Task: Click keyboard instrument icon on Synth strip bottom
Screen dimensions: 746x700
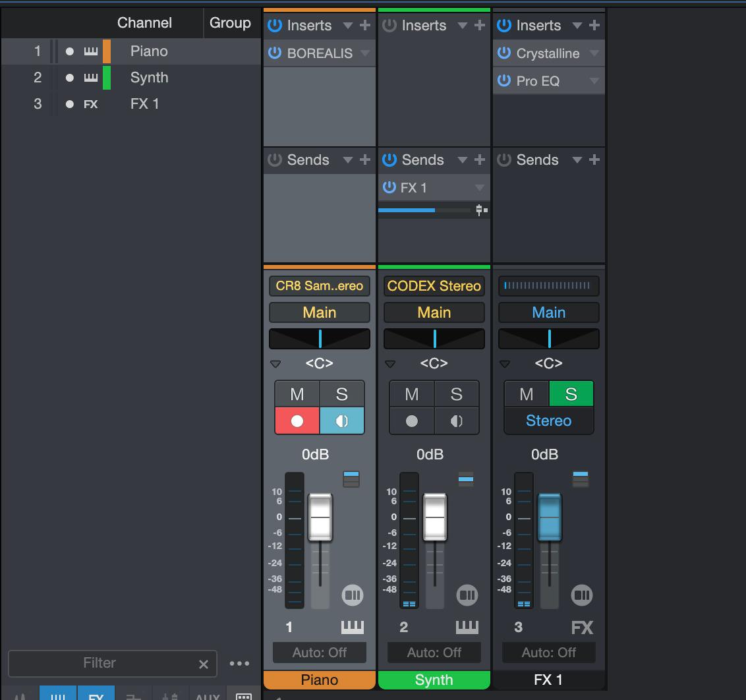Action: pyautogui.click(x=467, y=627)
